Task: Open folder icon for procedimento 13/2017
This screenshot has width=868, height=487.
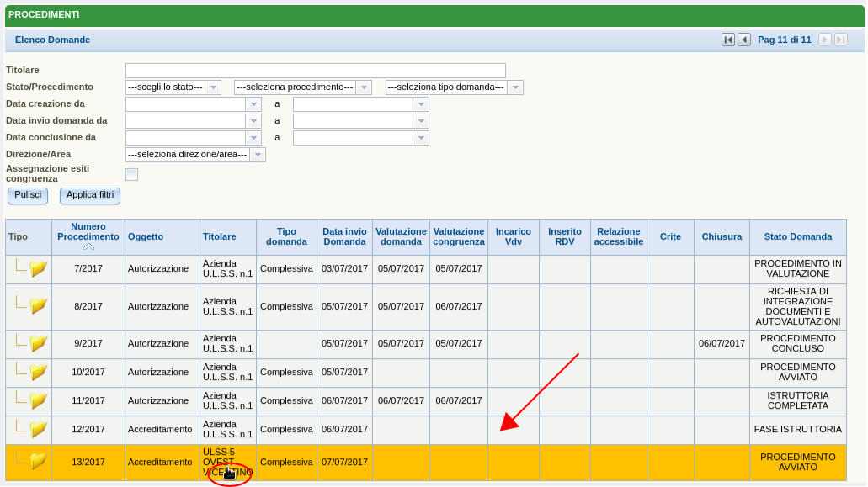Action: (x=38, y=462)
